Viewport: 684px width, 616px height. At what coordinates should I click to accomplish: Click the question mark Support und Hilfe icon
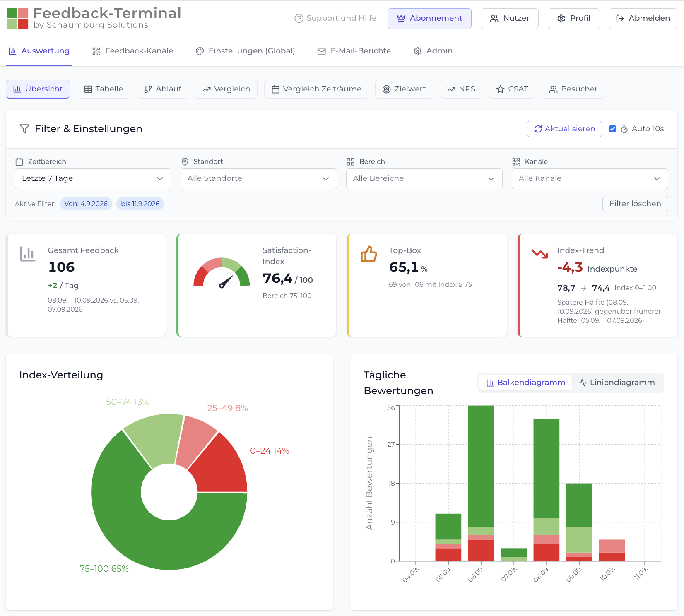(x=299, y=18)
